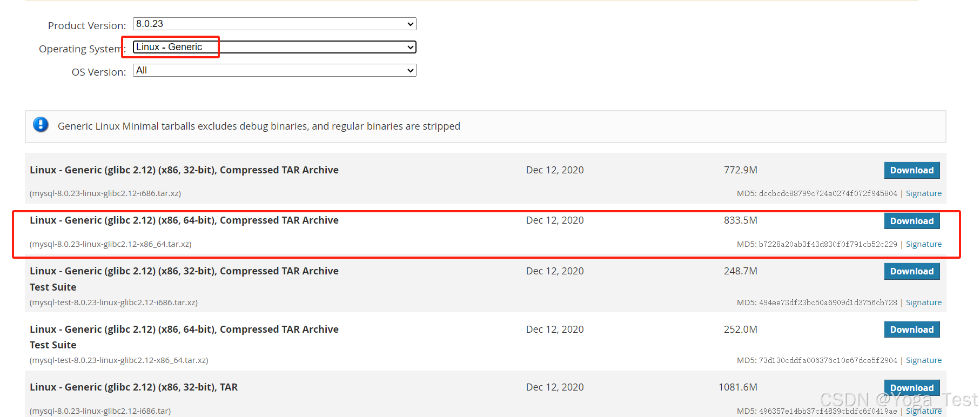Click the Generic Linux Minimal tarballs notice text
This screenshot has width=980, height=417.
coord(259,126)
